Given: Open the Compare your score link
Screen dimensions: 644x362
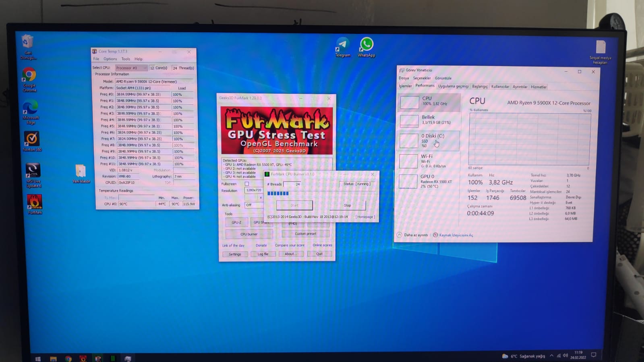Looking at the screenshot, I should [x=290, y=245].
